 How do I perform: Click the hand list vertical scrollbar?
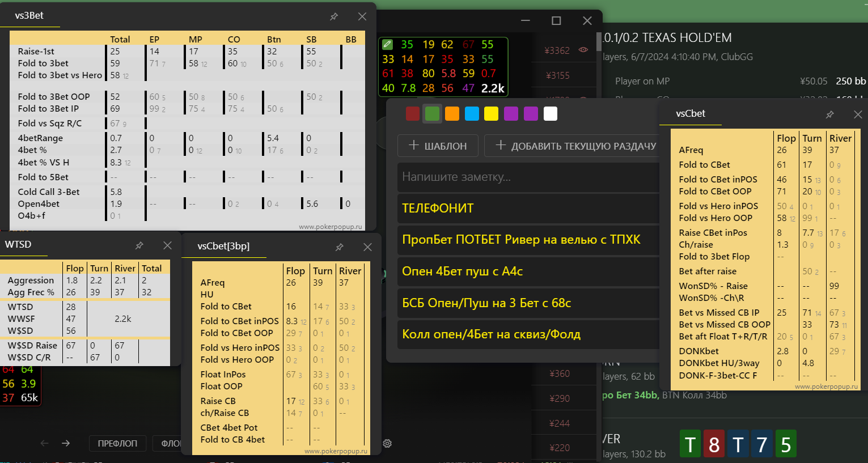(599, 43)
